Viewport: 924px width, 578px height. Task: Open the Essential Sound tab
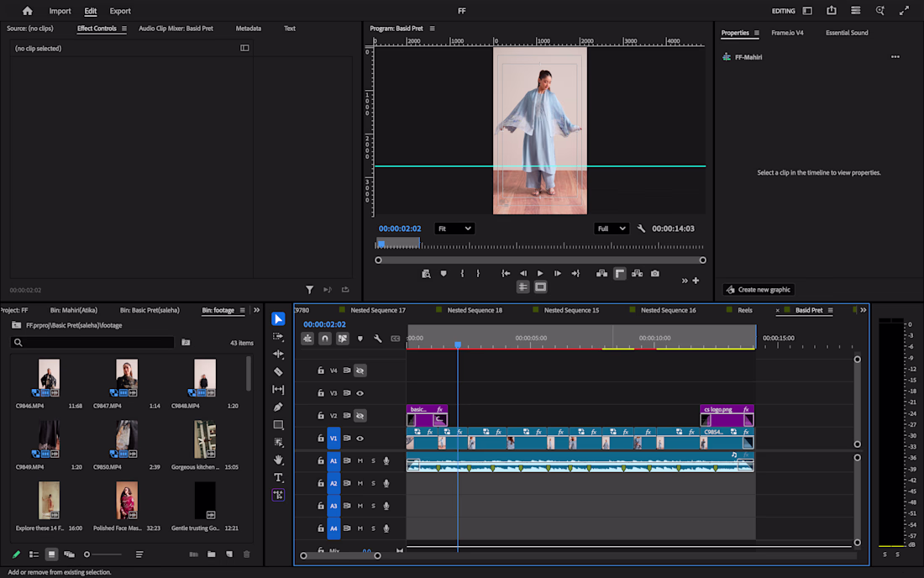pos(846,33)
